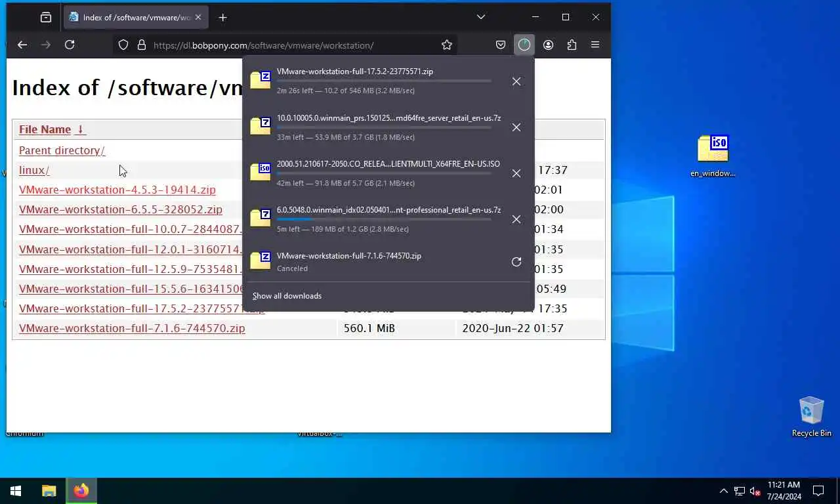Download VMware-workstation-4.5.3-19414.zip
Screen dimensions: 840x504
pyautogui.click(x=117, y=190)
